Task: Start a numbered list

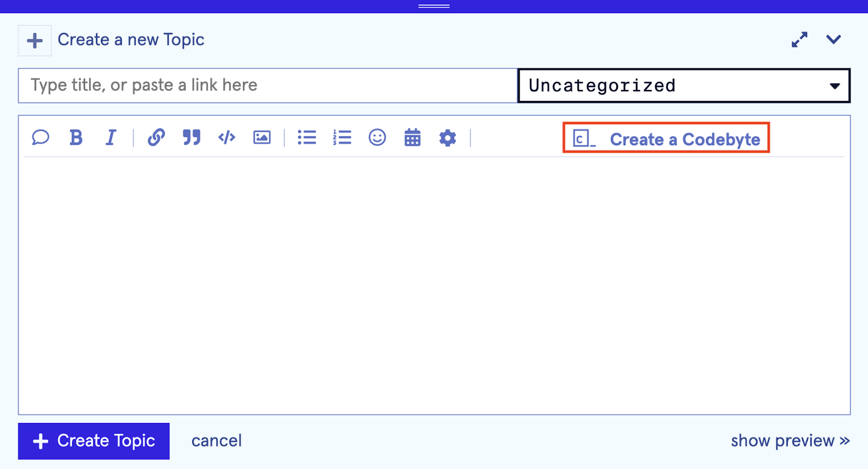Action: pos(342,138)
